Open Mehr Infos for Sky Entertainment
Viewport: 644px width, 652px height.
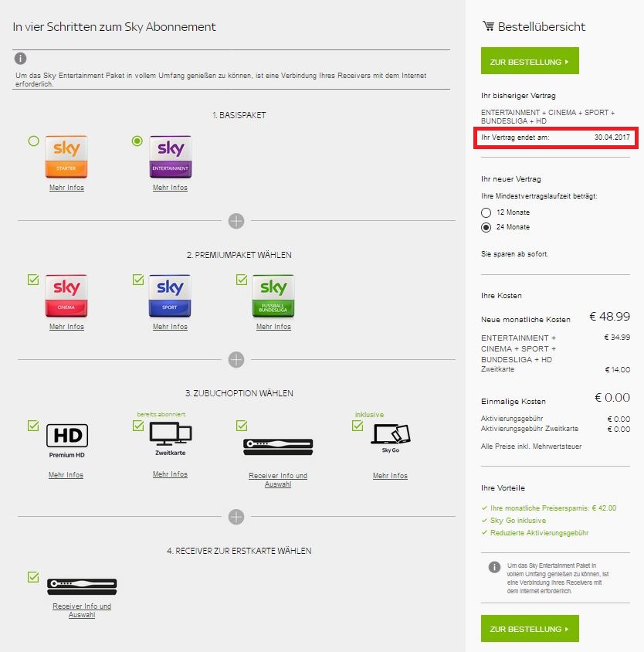point(170,188)
